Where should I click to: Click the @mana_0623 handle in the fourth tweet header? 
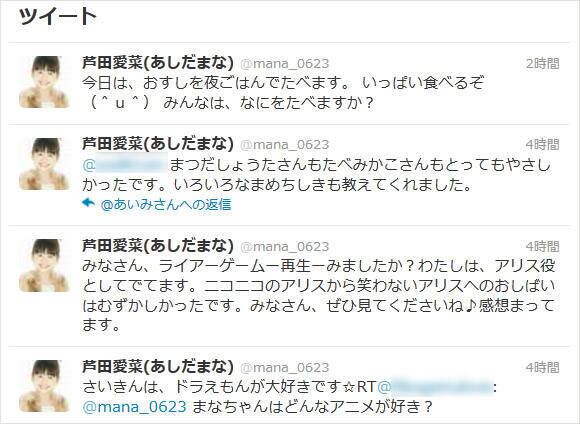[x=284, y=367]
